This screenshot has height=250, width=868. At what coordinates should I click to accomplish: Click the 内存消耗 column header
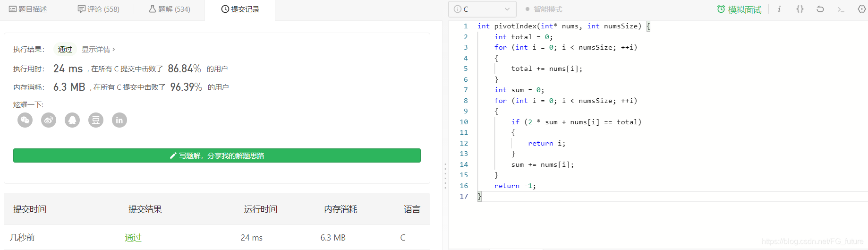coord(340,209)
